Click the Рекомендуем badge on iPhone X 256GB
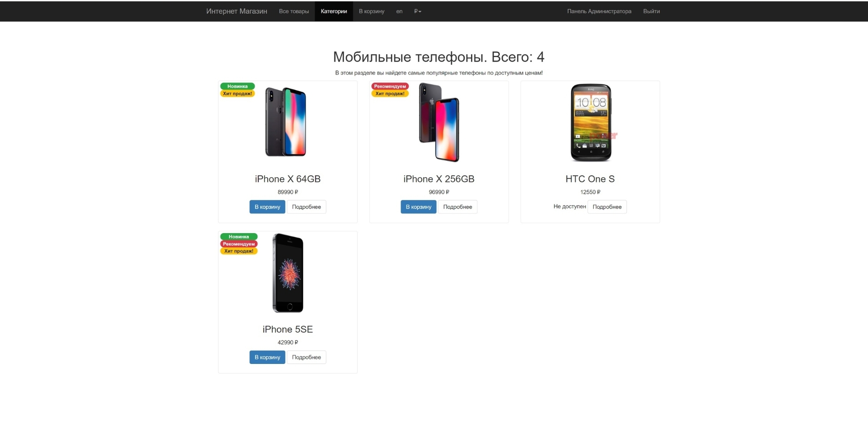The image size is (868, 423). [390, 86]
